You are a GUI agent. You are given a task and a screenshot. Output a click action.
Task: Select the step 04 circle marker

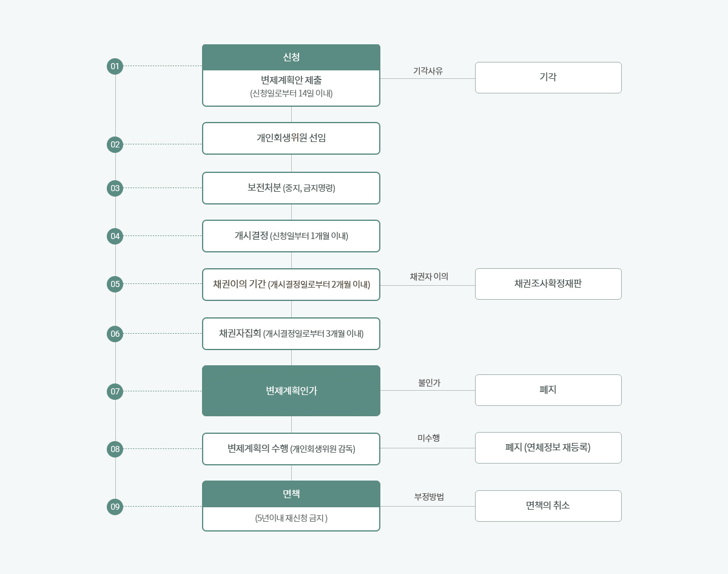(x=115, y=236)
